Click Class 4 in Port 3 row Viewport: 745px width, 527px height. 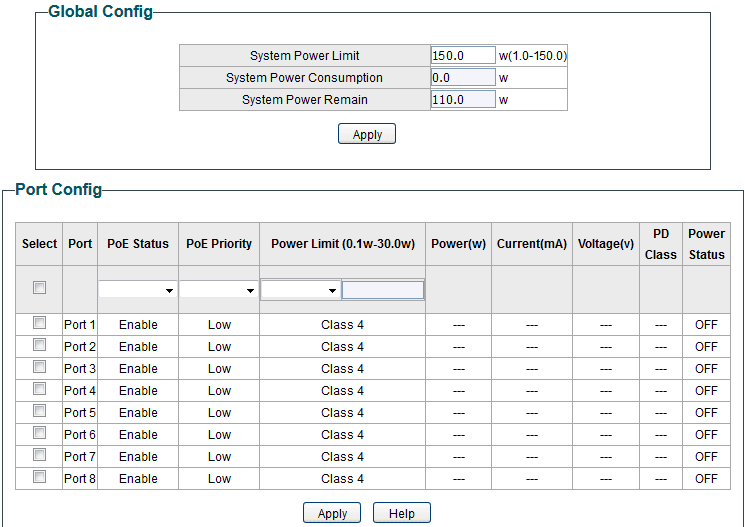[x=342, y=368]
